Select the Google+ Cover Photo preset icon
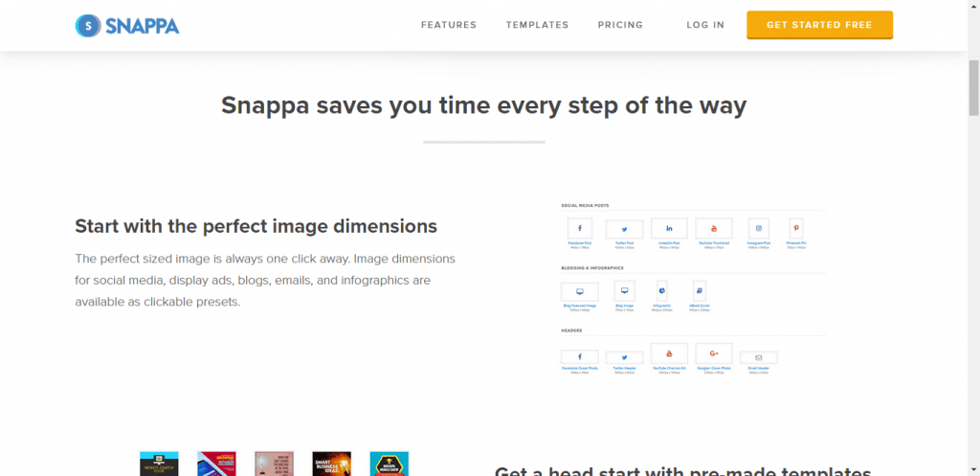980x476 pixels. click(714, 353)
